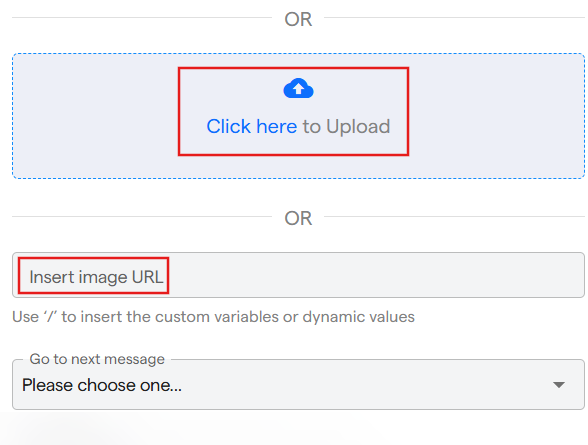Expand the 'Go to next message' dropdown arrow
Viewport: 588px width, 445px height.
point(559,385)
